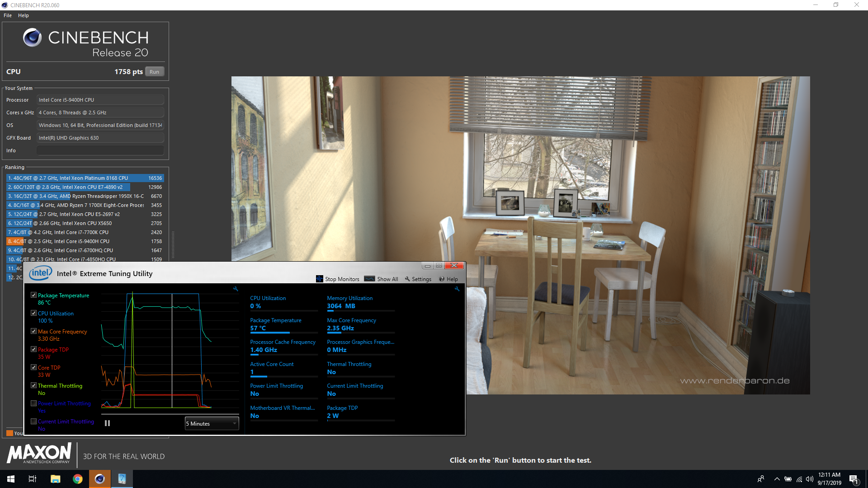Click the XTU Help question-mark icon

(x=442, y=279)
